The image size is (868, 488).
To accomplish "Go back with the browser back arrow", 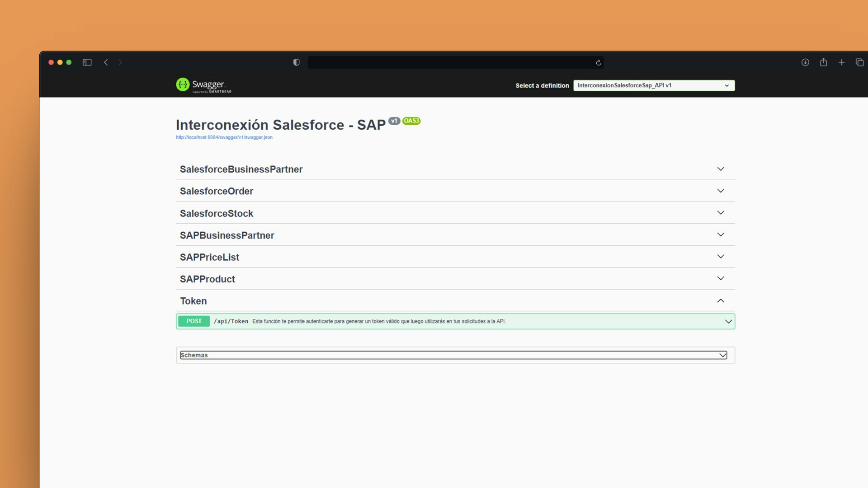I will coord(106,62).
